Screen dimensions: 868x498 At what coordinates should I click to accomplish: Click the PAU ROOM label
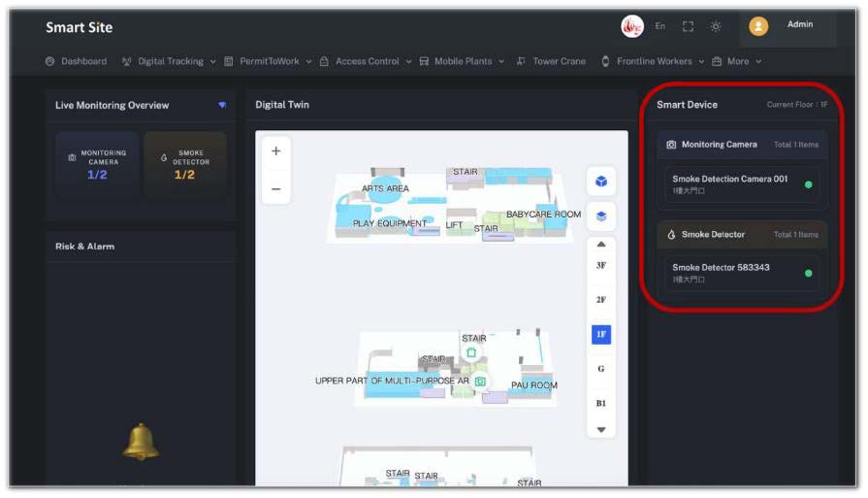coord(534,385)
